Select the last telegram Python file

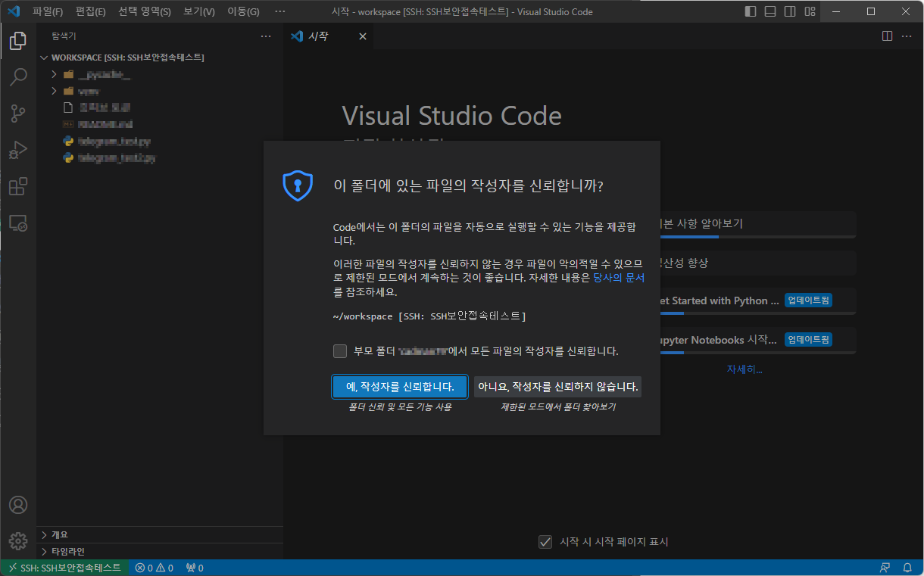[160, 157]
